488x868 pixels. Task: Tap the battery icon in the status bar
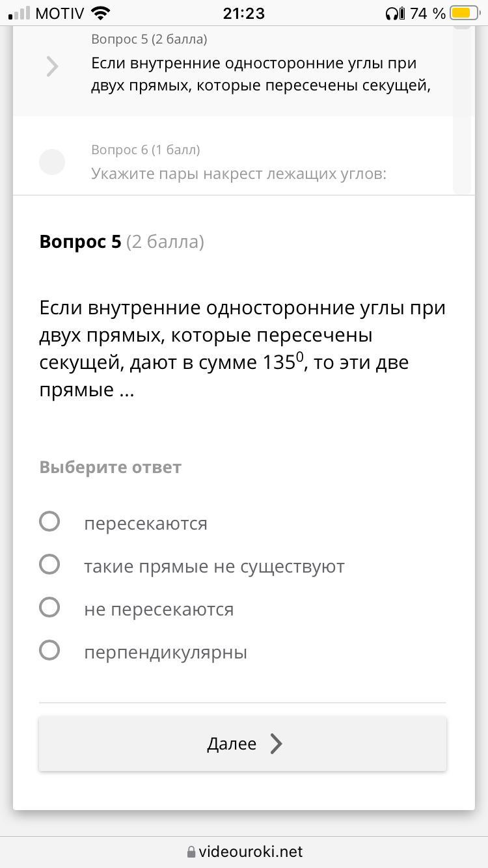tap(465, 13)
